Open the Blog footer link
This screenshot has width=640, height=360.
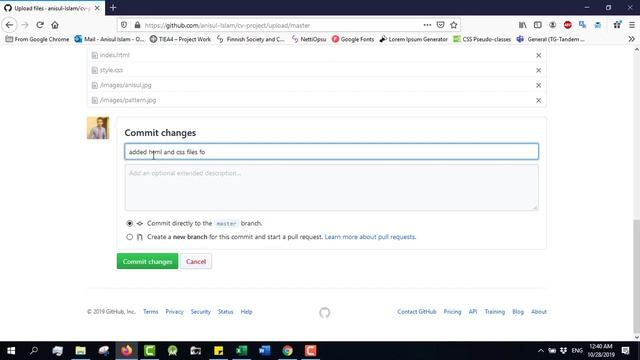click(518, 311)
